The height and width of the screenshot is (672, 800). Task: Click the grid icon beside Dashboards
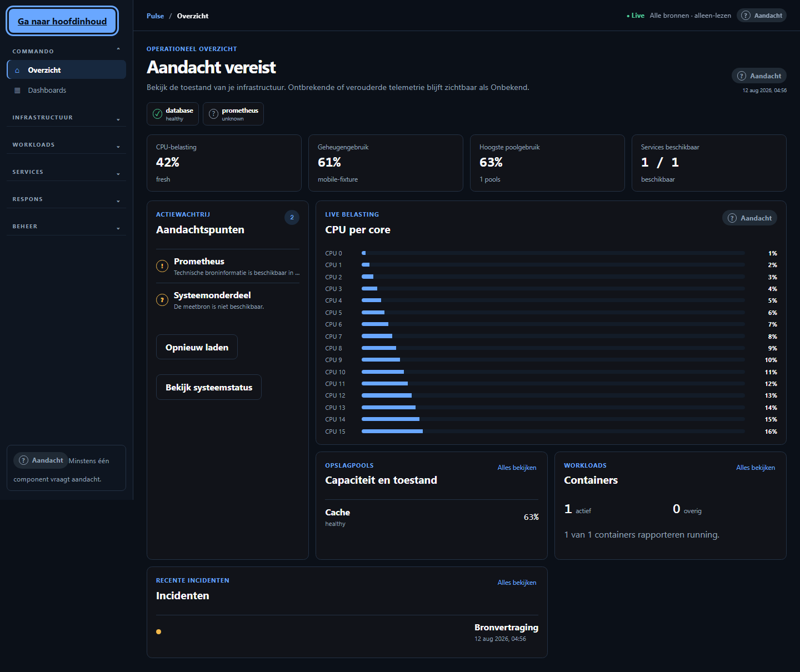(x=17, y=91)
